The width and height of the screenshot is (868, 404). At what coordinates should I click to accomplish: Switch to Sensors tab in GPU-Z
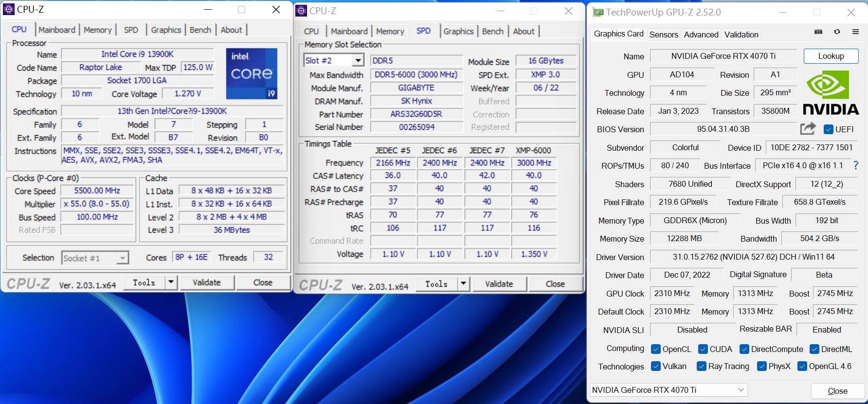click(664, 35)
